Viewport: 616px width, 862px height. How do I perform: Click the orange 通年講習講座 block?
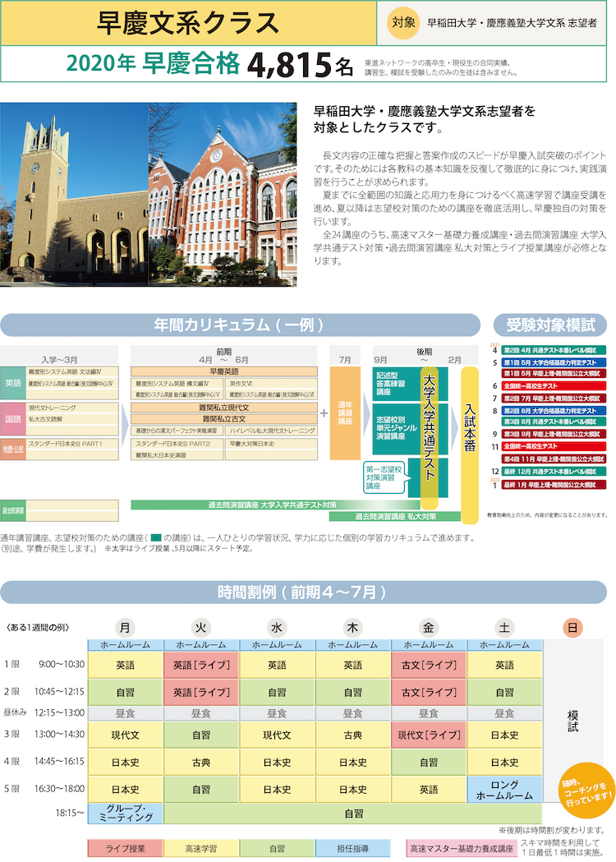(345, 413)
